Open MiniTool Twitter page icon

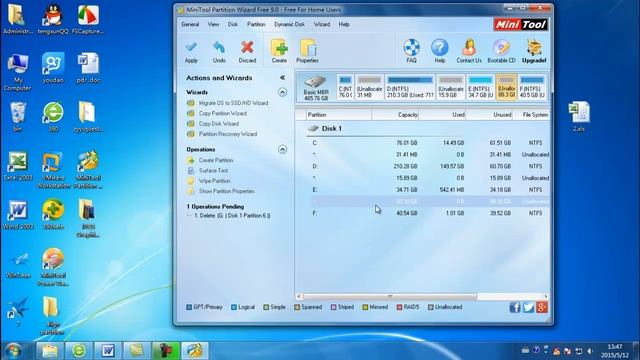(x=528, y=307)
